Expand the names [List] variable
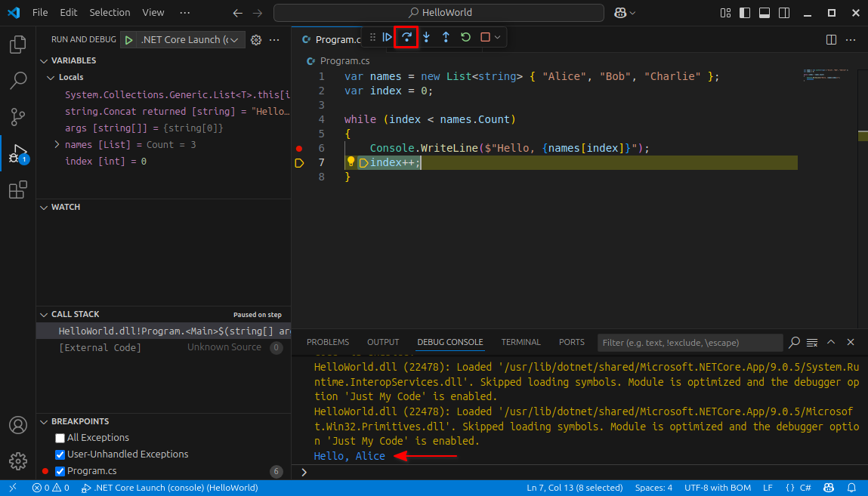This screenshot has width=868, height=496. pyautogui.click(x=57, y=144)
